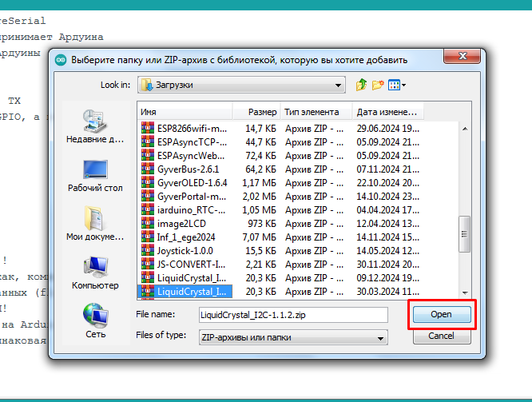
Task: Sort files by Имя column header
Action: click(185, 112)
